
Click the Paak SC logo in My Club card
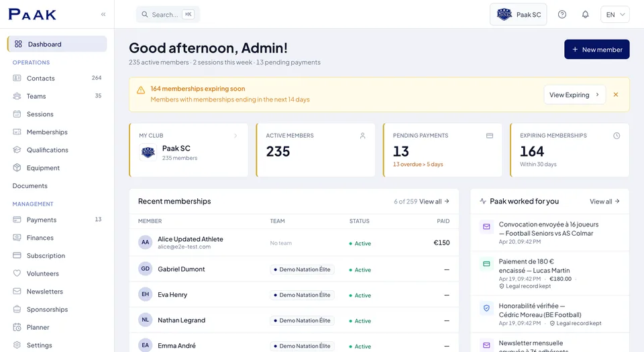[x=148, y=152]
